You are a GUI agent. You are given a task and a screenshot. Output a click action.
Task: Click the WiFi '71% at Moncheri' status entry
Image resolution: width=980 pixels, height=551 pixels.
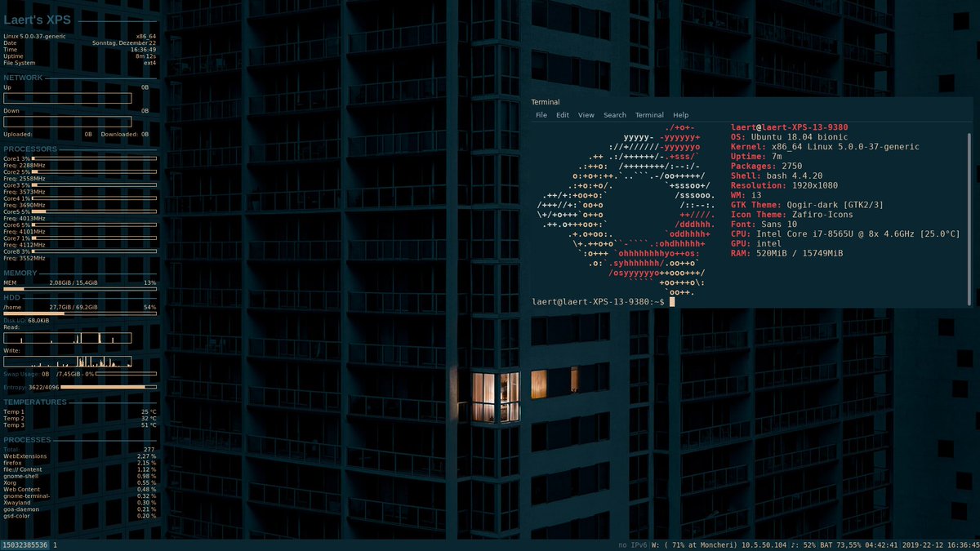point(693,544)
